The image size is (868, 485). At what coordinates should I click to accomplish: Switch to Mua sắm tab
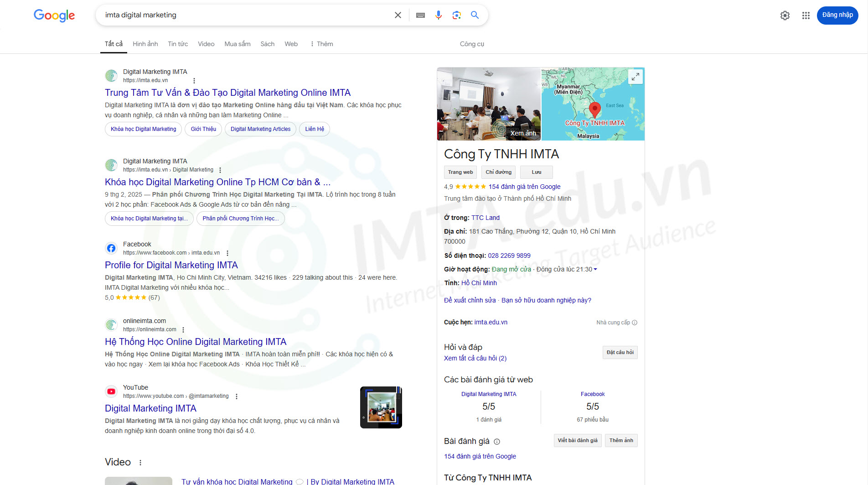[238, 44]
